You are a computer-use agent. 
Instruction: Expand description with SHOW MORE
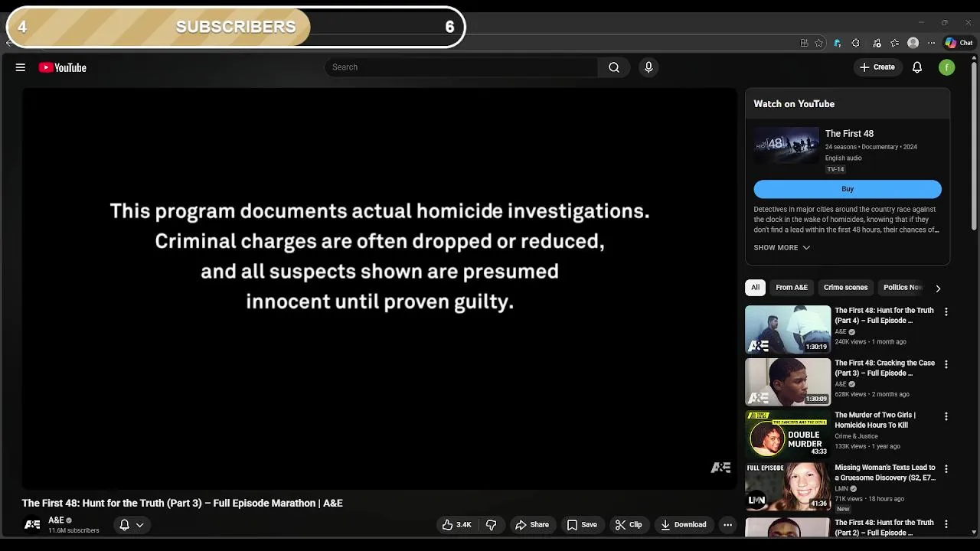point(782,248)
